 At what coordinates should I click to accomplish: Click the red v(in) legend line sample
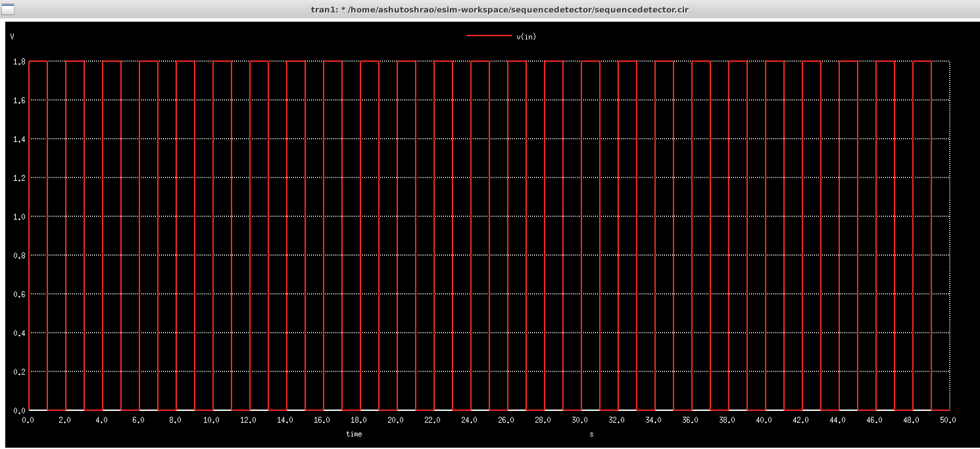pyautogui.click(x=489, y=36)
